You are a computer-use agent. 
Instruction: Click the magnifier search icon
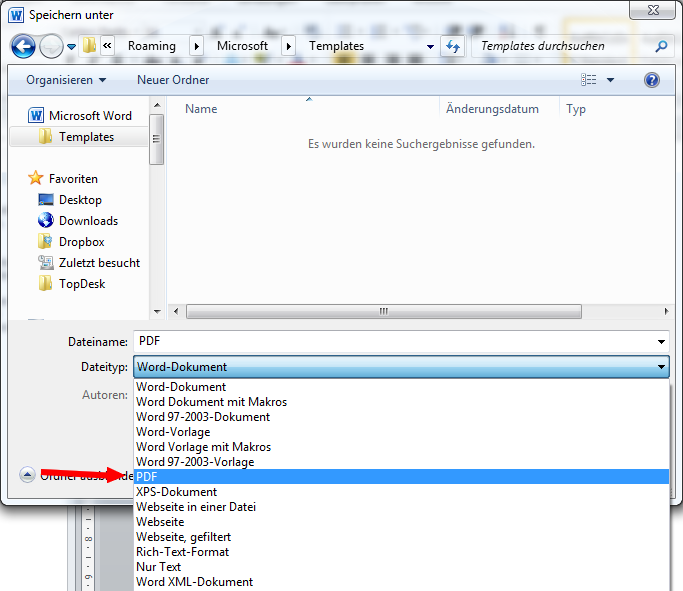coord(661,46)
